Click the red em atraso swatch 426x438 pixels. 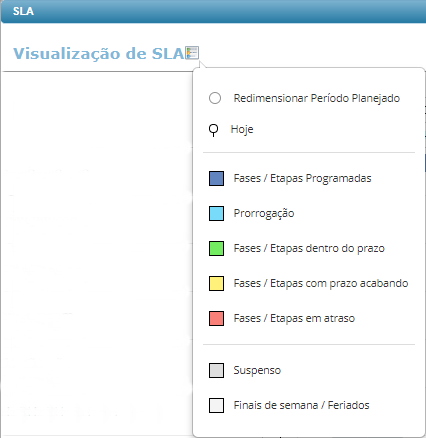click(x=216, y=318)
